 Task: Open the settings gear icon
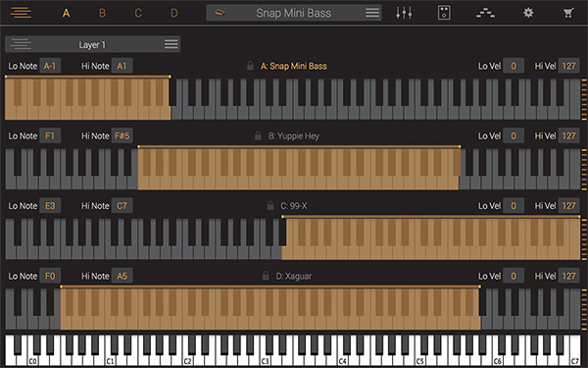point(528,13)
